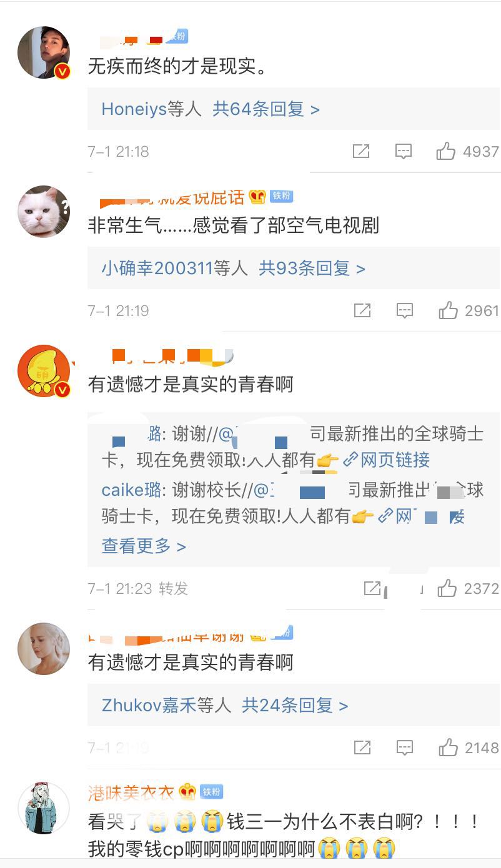The width and height of the screenshot is (501, 868).
Task: Repost the 无疾而终的才是现实 comment
Action: click(361, 151)
